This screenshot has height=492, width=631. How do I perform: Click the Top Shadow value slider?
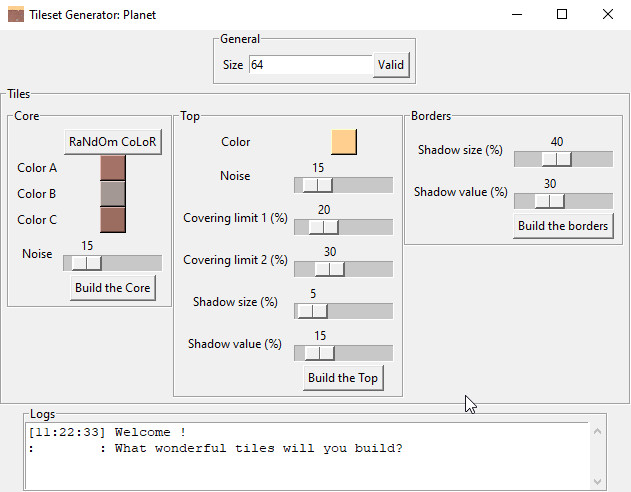point(343,353)
